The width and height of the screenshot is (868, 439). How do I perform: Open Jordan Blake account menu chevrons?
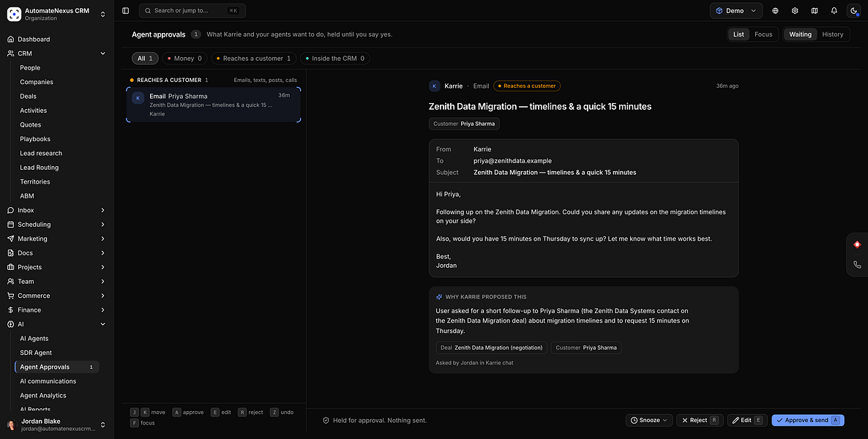click(x=102, y=425)
